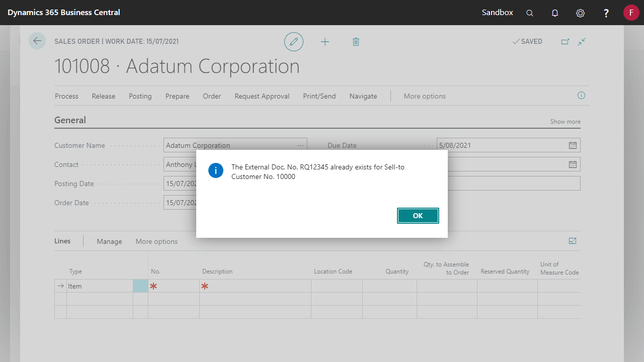Open calendar picker below Due Date
The image size is (644, 362).
coord(573,164)
